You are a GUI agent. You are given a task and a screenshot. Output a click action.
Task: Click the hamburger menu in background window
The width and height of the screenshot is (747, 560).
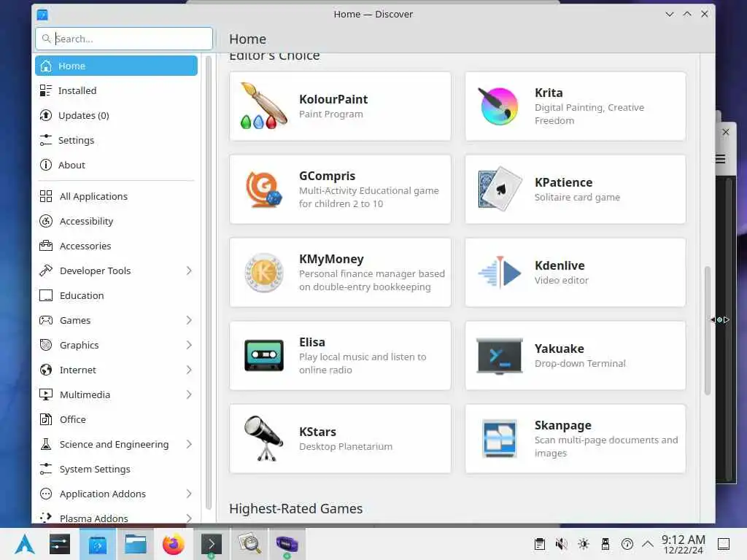[720, 159]
